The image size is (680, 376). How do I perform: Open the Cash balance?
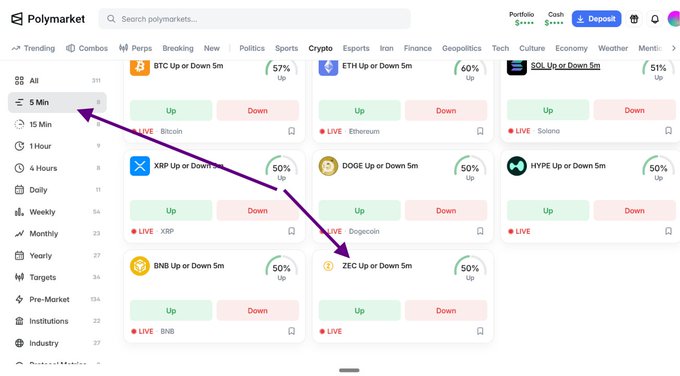(x=555, y=19)
